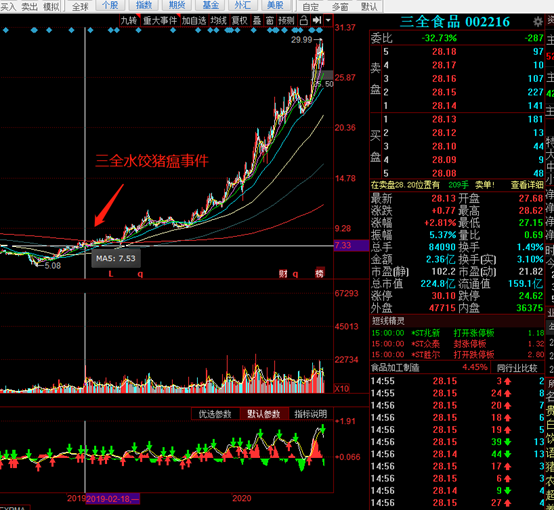554x510 pixels.
Task: Open the chart toolbar dropdown arrow
Action: 328,20
